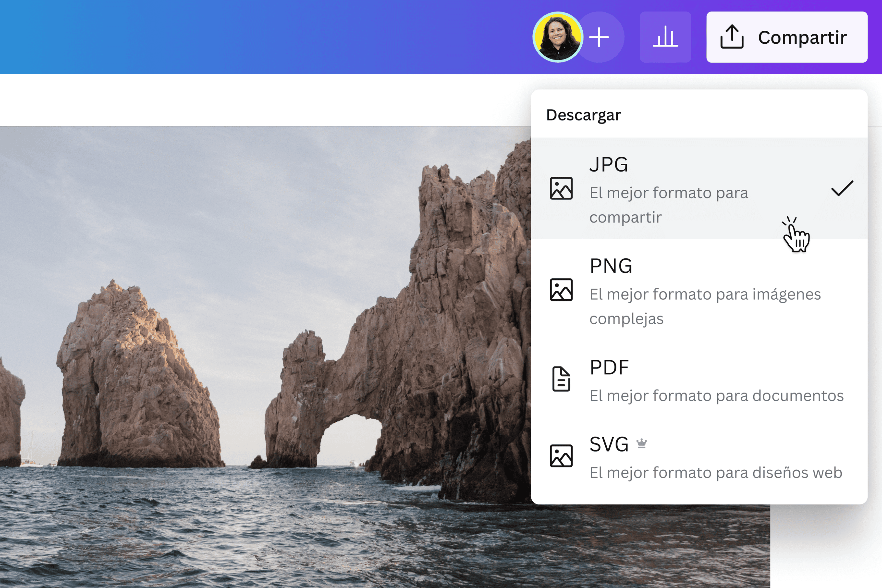Screen dimensions: 882x588
Task: Click 'El mejor formato para documentos' text
Action: click(716, 396)
